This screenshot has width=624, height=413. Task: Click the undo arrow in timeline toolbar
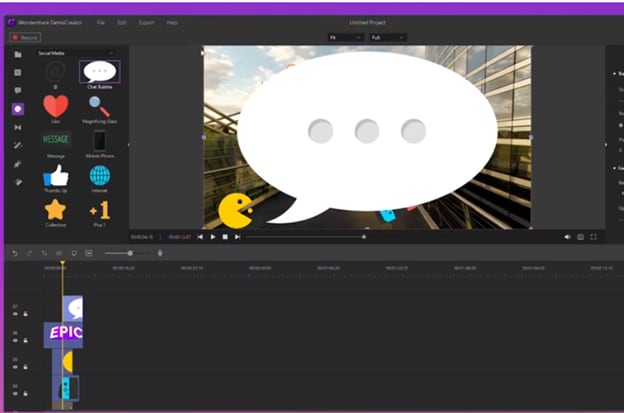(15, 253)
